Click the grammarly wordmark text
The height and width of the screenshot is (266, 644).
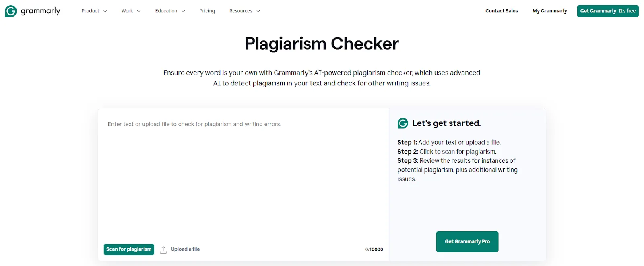tap(40, 11)
